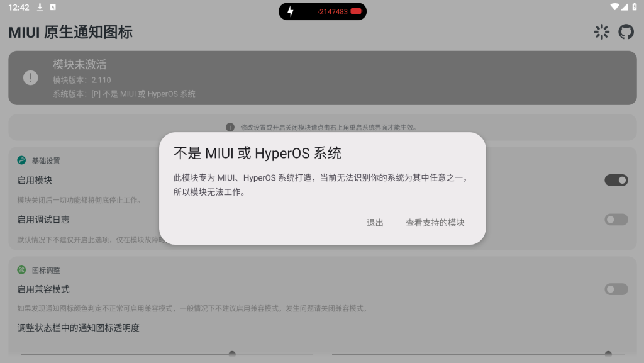Screen dimensions: 644x363
Task: Click the left notification icon opacity slider handle
Action: [x=232, y=354]
